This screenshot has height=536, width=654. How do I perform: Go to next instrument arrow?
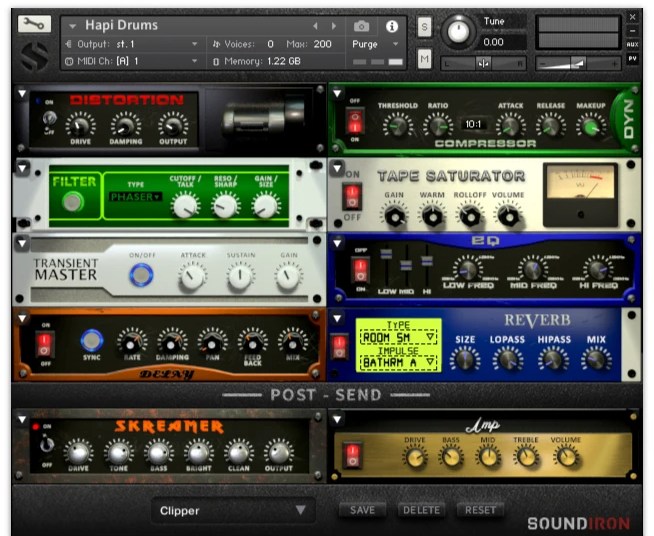334,26
